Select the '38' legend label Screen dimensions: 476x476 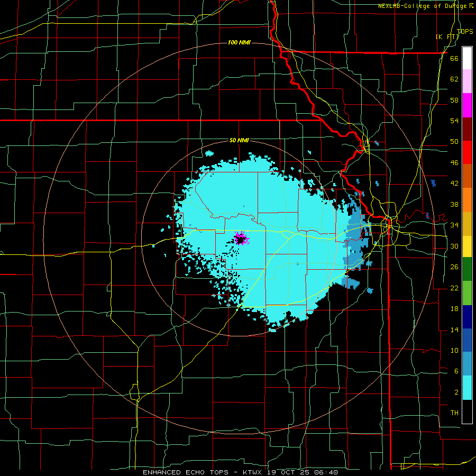point(454,204)
